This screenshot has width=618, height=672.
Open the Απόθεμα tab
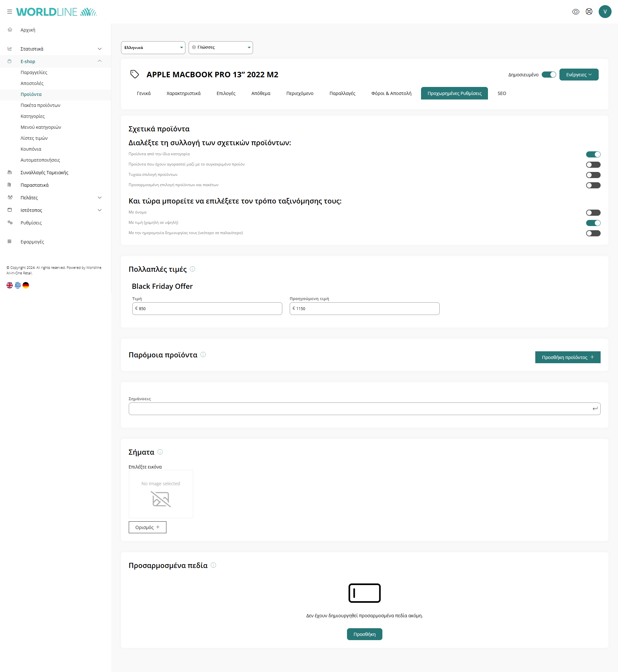pyautogui.click(x=260, y=93)
